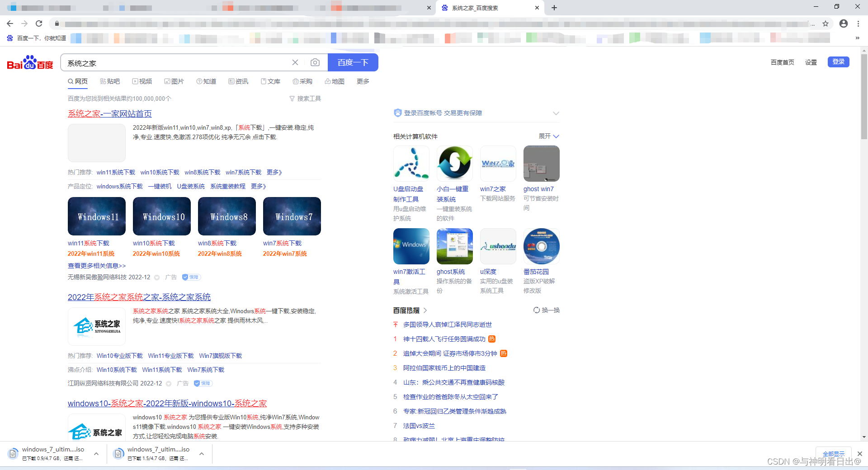Open win11系统下载 hot recommendation link
Image resolution: width=868 pixels, height=470 pixels.
(x=116, y=172)
